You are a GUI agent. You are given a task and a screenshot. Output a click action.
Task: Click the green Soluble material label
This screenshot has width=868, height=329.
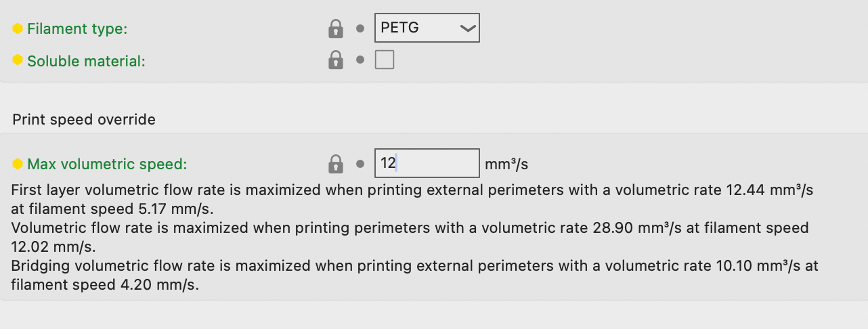point(86,61)
